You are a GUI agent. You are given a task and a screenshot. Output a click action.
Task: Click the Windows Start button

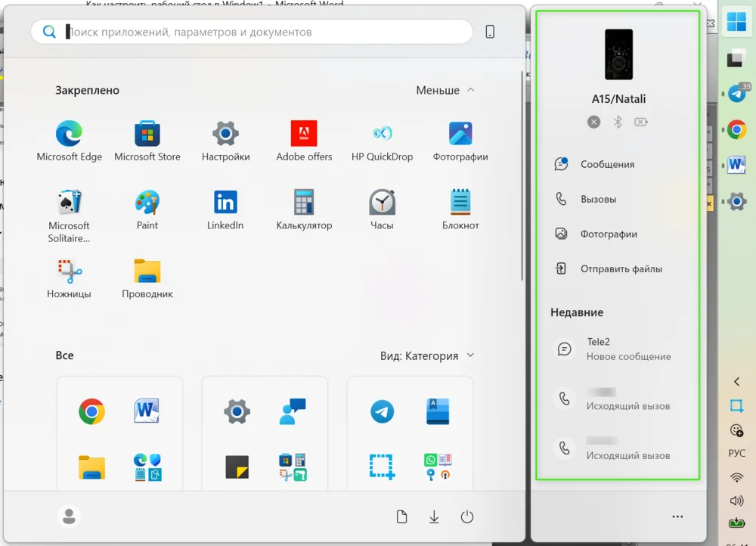[x=736, y=21]
